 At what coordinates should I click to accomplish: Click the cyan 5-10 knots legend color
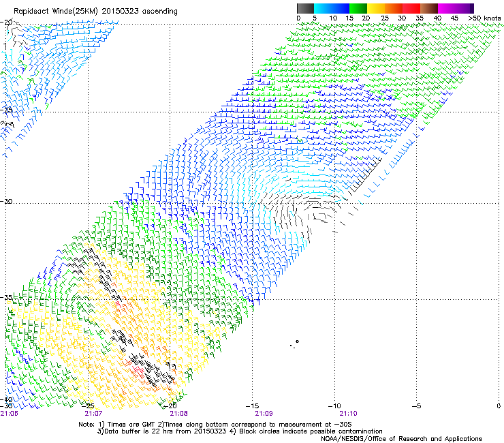click(323, 8)
